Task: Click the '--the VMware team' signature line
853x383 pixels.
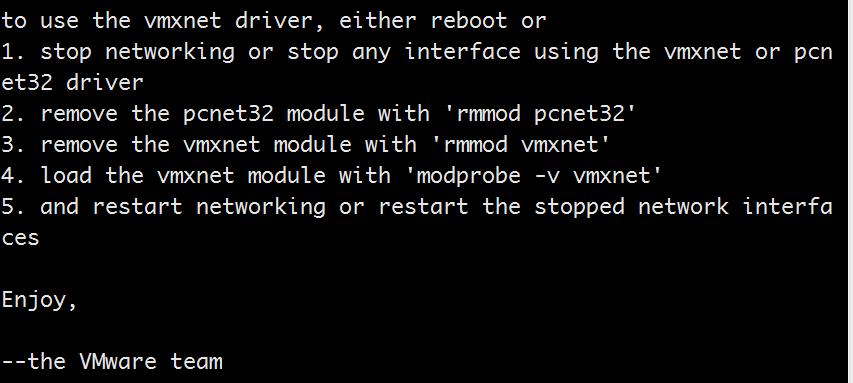Action: coord(112,361)
